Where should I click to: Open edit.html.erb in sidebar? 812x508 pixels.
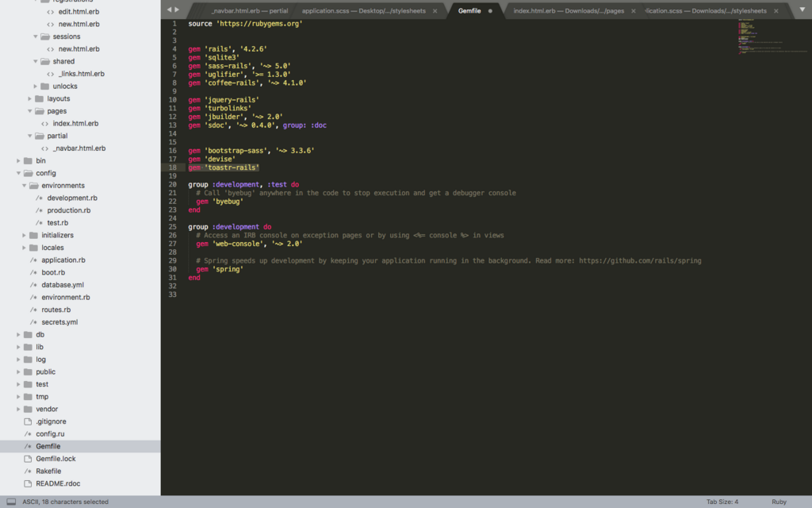coord(79,11)
